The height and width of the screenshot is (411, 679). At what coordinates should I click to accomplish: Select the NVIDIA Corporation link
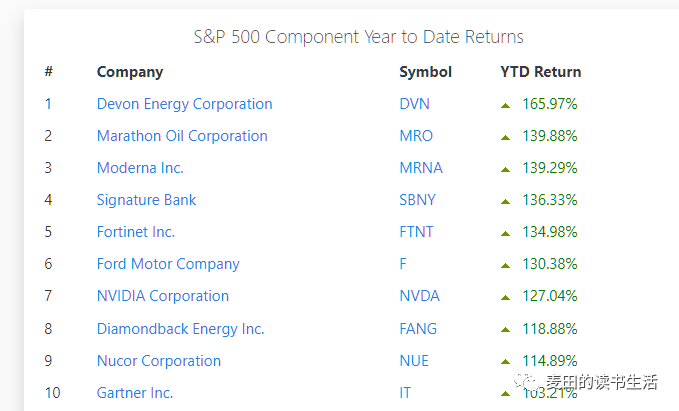(163, 296)
